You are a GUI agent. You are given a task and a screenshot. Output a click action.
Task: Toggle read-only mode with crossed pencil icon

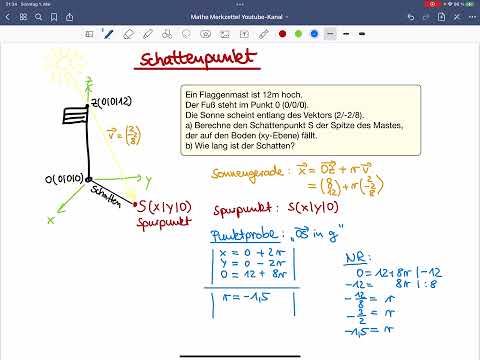pos(457,17)
